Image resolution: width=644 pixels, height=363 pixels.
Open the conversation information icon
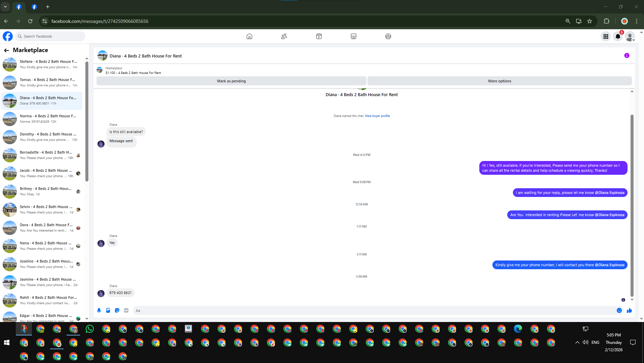click(627, 55)
